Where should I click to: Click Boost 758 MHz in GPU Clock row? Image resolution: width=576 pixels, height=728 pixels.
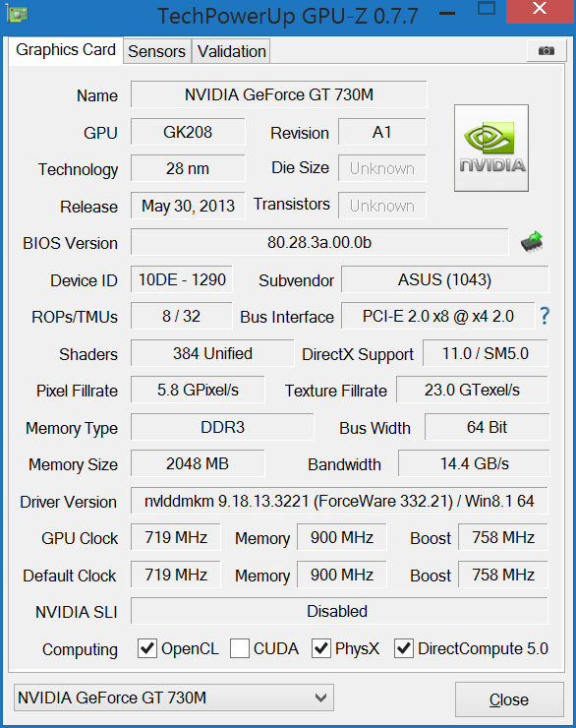(x=503, y=537)
